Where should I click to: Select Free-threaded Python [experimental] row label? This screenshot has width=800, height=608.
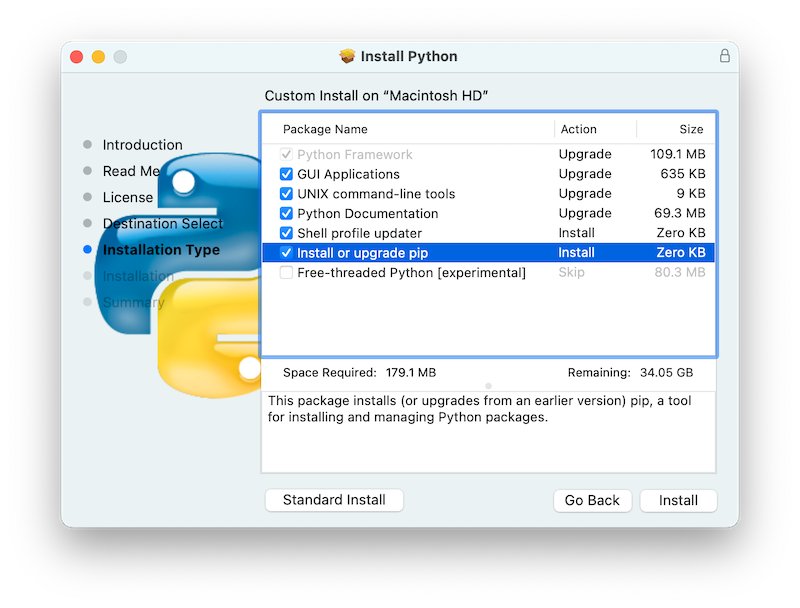point(411,272)
